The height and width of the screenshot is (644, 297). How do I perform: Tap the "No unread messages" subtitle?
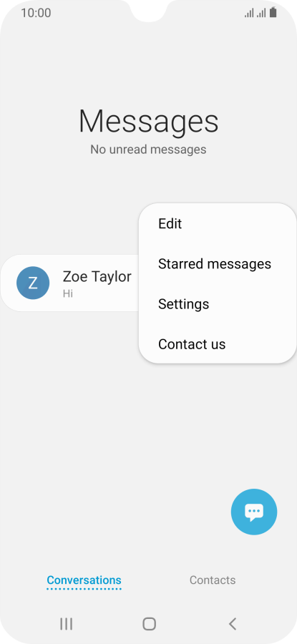coord(148,149)
